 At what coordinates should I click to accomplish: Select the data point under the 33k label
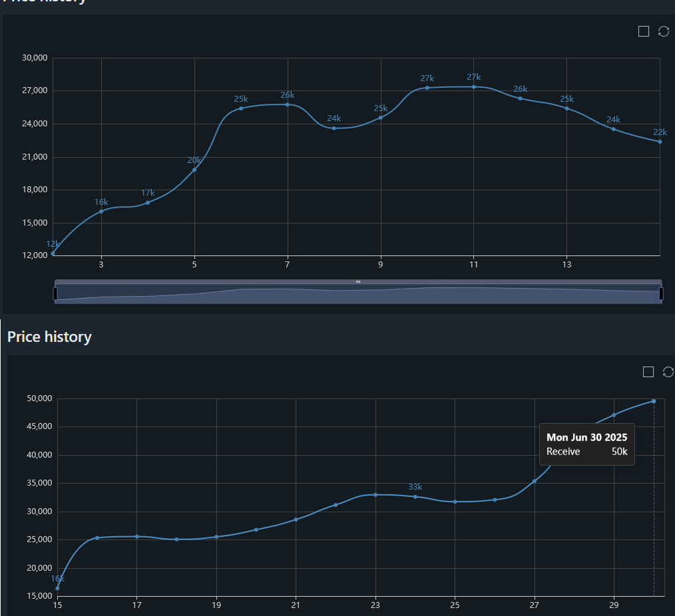415,497
